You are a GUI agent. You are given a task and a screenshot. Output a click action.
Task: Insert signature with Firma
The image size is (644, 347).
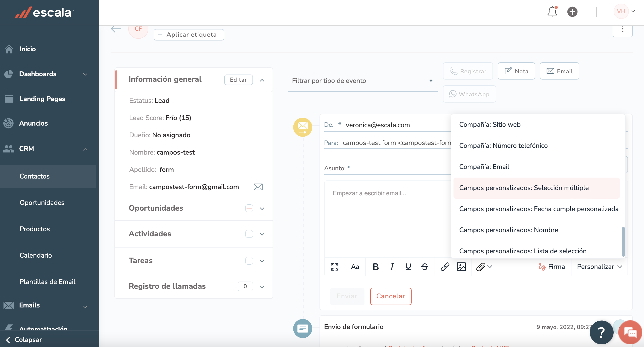click(x=552, y=267)
